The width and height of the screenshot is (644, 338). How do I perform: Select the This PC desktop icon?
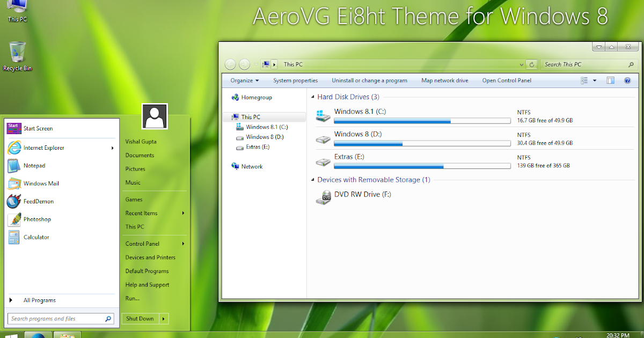(x=17, y=11)
